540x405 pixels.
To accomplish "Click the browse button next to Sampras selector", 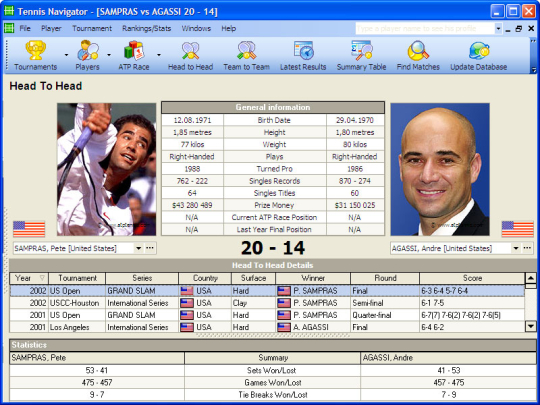I will tap(150, 248).
